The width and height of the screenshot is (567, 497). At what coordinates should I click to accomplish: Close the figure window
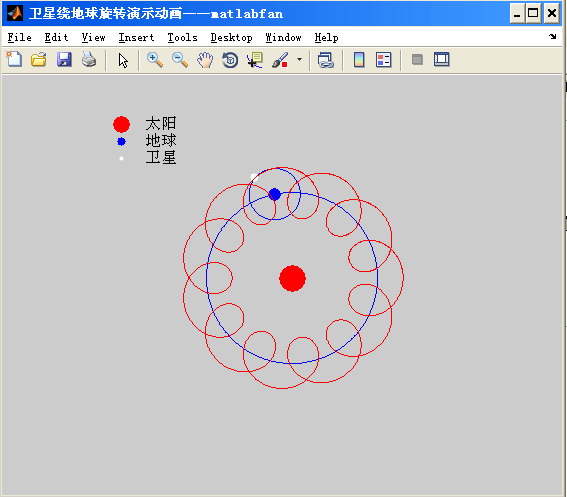pos(551,13)
